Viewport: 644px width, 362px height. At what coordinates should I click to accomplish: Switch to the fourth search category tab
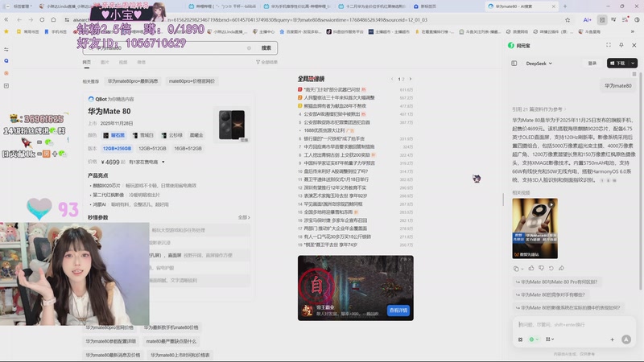pos(142,63)
